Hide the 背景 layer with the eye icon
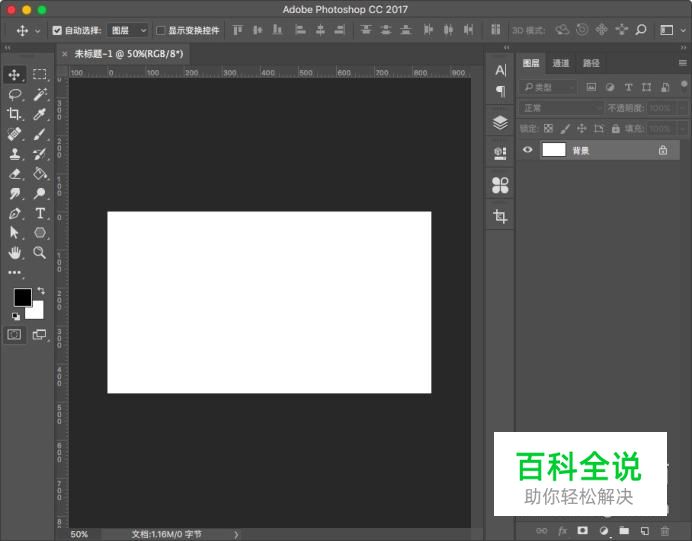 (528, 150)
